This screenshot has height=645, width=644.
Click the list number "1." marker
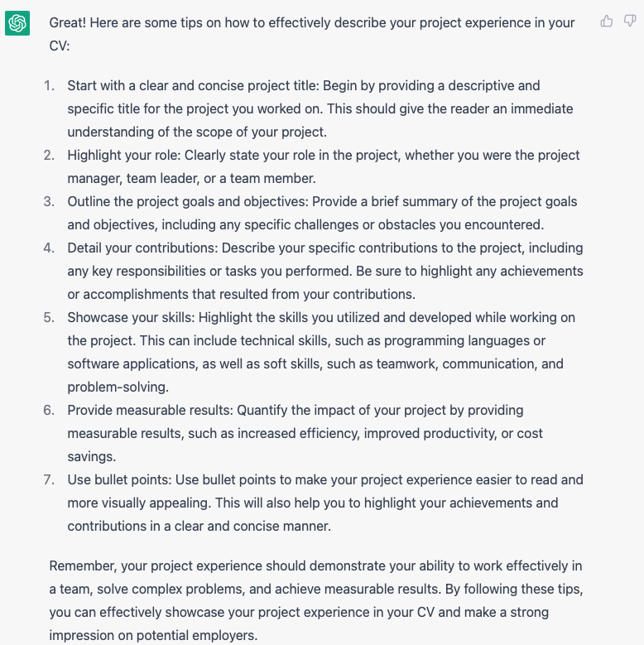tap(49, 85)
